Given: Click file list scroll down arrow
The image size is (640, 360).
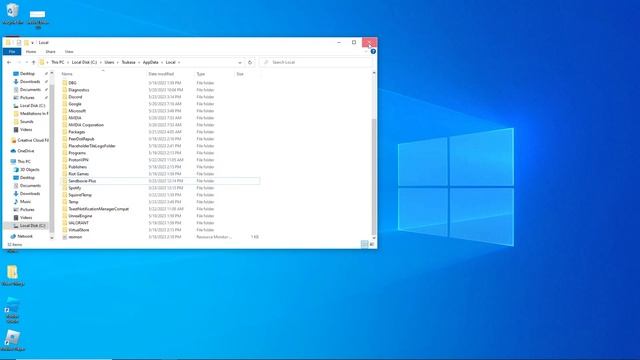Looking at the screenshot, I should pos(373,238).
